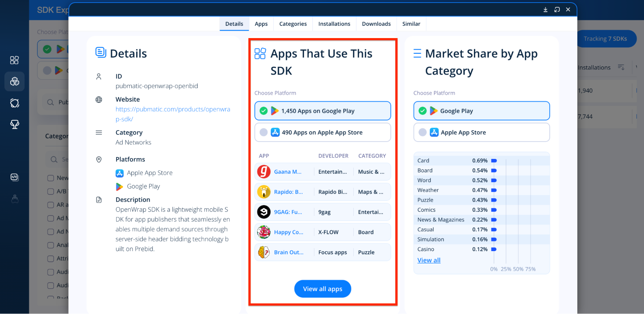Click the Focus apps developer cell
Viewport: 644px width, 314px height.
[x=332, y=252]
